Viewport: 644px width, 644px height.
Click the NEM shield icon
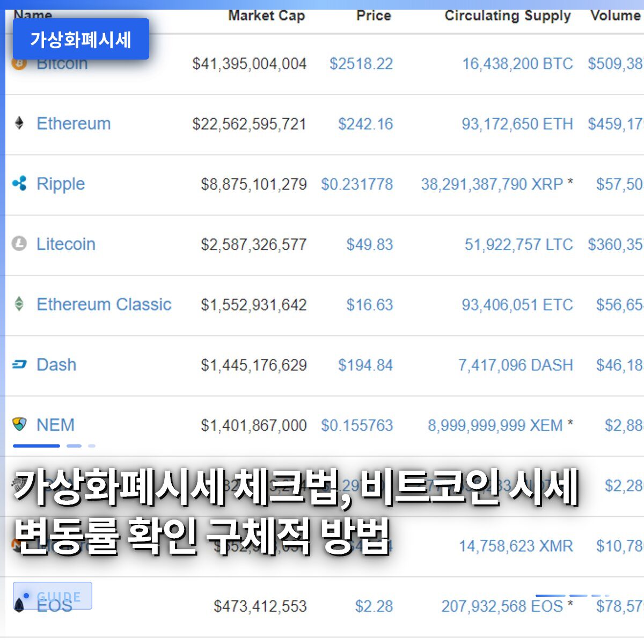point(19,425)
